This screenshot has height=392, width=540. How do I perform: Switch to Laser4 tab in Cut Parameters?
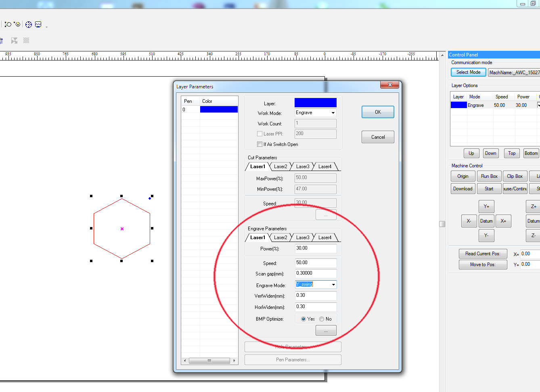click(x=325, y=167)
